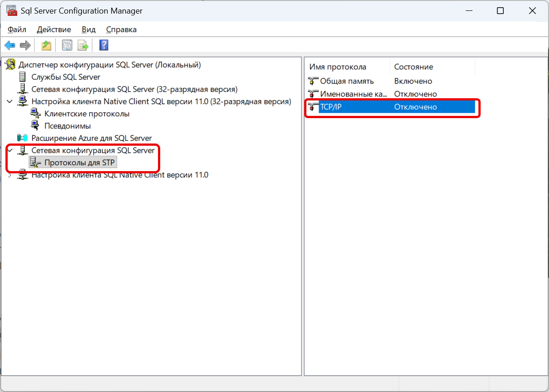Open Help with the question mark icon
The width and height of the screenshot is (549, 392).
click(104, 45)
